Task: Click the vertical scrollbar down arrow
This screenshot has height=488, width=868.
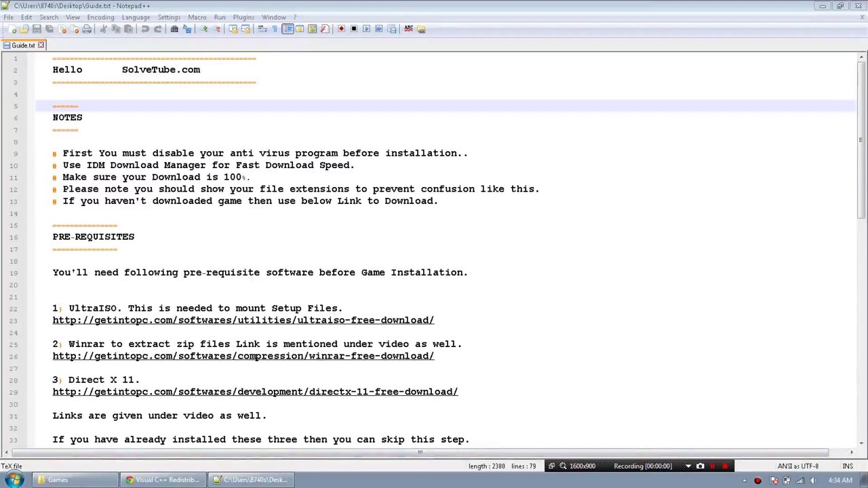Action: tap(861, 443)
